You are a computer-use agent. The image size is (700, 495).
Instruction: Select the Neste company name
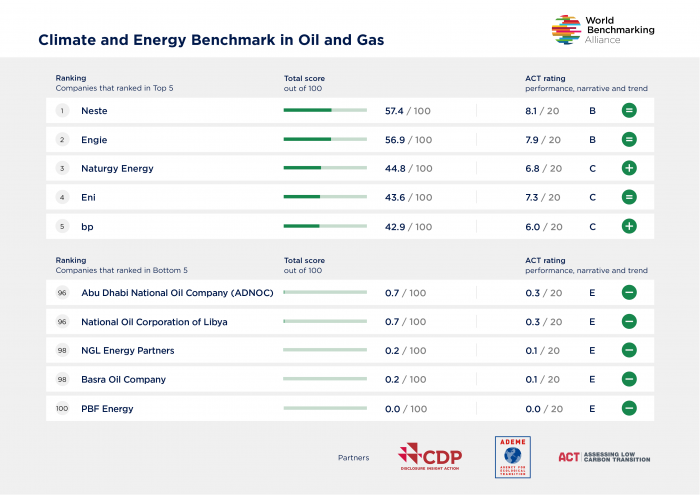(94, 111)
